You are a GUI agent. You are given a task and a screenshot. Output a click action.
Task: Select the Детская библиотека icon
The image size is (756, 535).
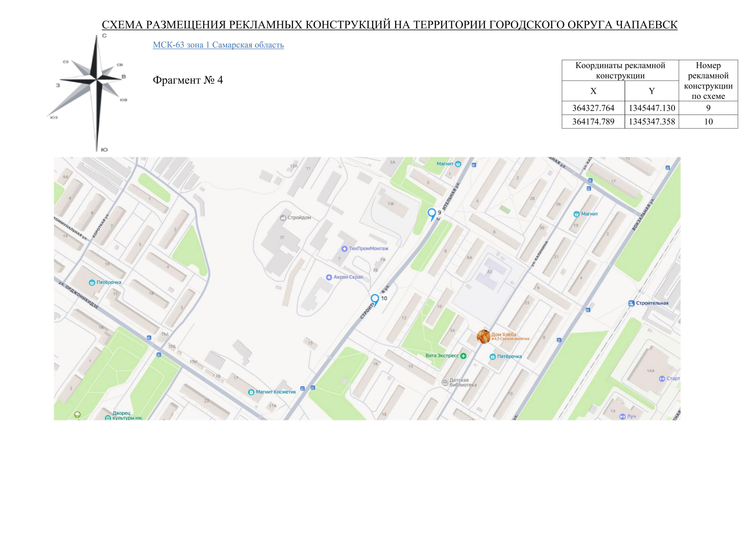[x=444, y=383]
